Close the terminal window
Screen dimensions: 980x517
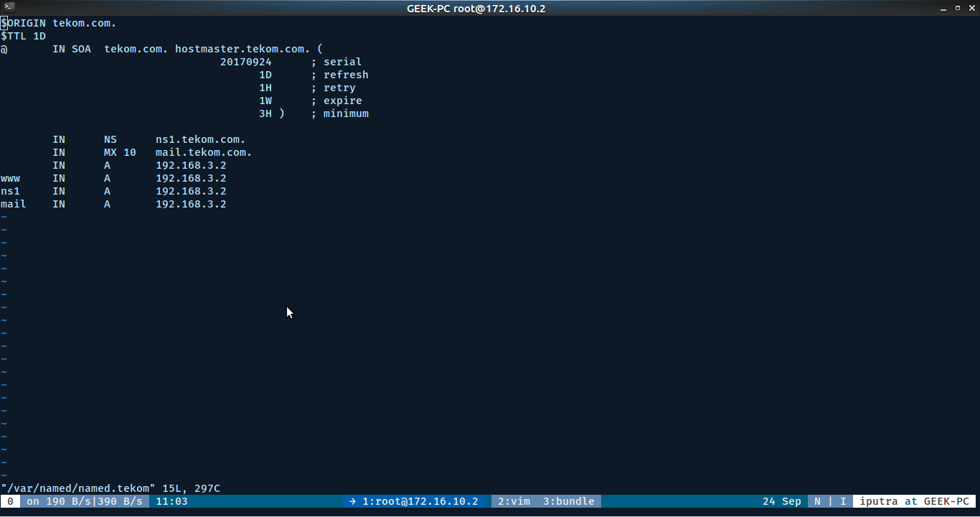pos(971,8)
